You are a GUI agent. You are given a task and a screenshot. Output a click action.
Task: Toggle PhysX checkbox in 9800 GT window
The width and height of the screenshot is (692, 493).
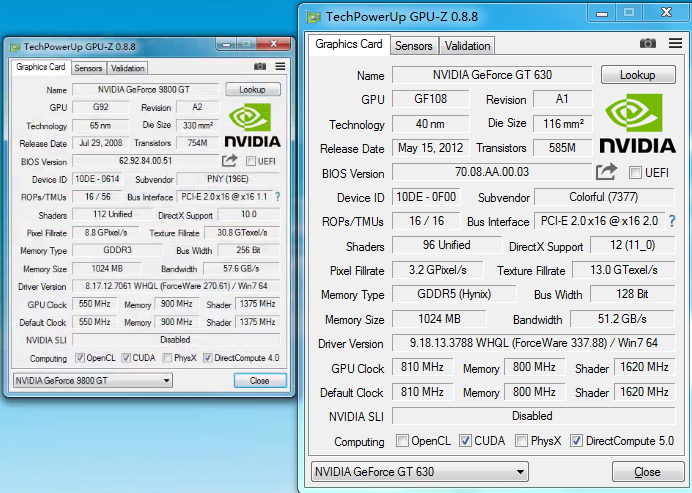167,358
